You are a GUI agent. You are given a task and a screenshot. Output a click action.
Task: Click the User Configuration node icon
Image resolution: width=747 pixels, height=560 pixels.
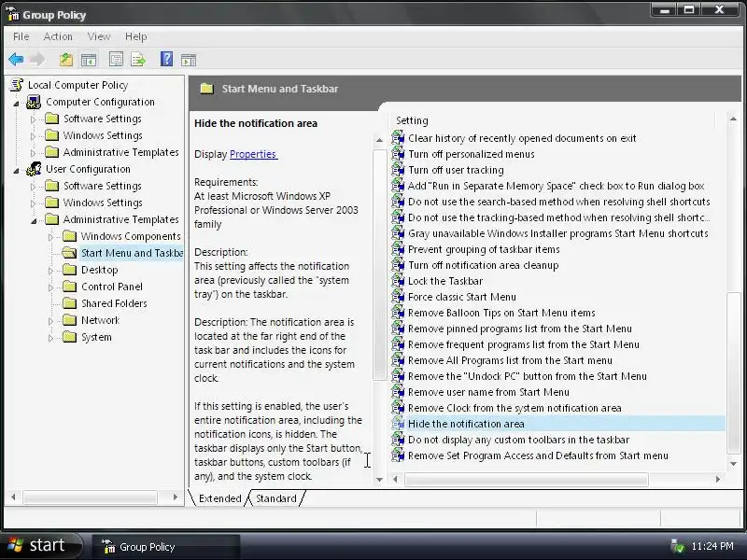(34, 169)
